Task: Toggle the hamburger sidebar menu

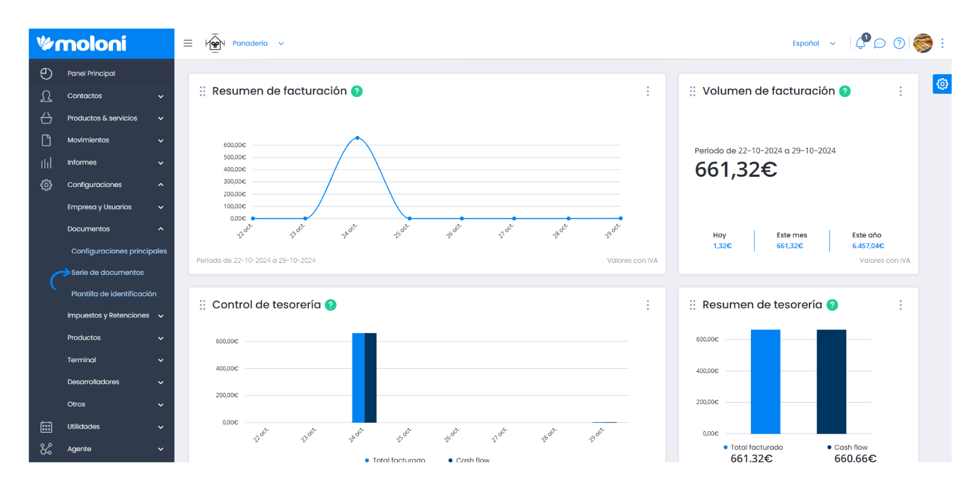Action: [188, 43]
